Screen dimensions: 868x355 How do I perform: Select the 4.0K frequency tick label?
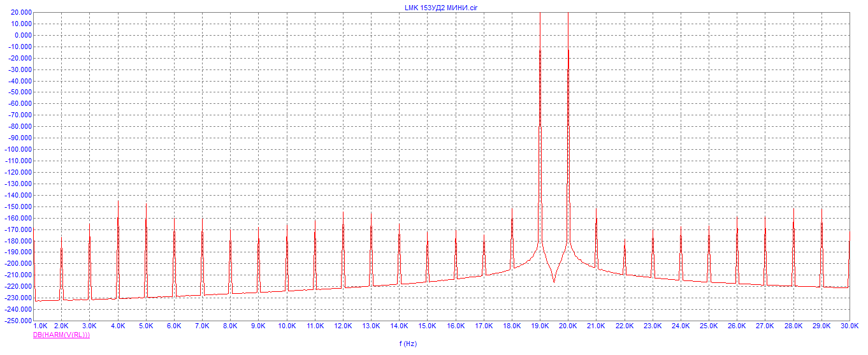[118, 326]
